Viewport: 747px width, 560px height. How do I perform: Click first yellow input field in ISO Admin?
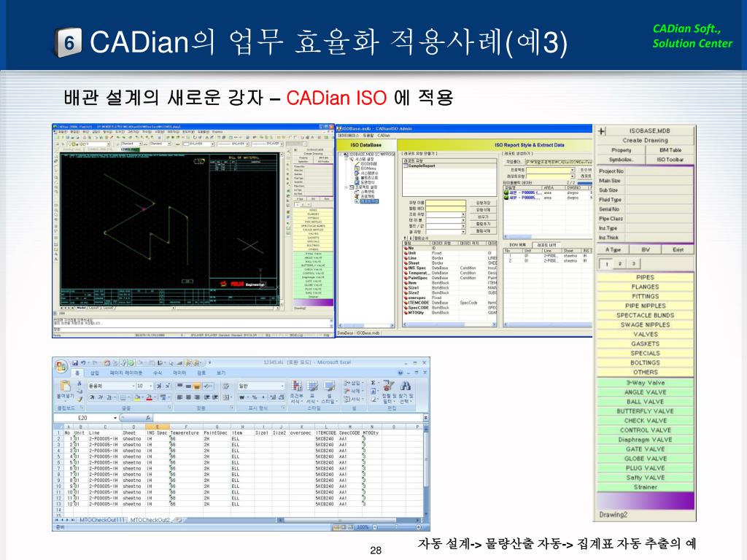point(446,203)
